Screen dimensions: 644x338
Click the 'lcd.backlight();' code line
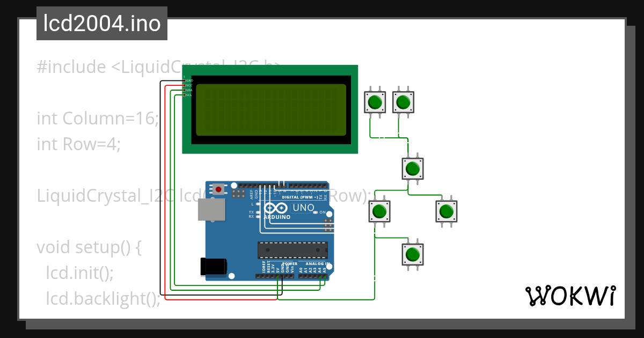click(103, 298)
